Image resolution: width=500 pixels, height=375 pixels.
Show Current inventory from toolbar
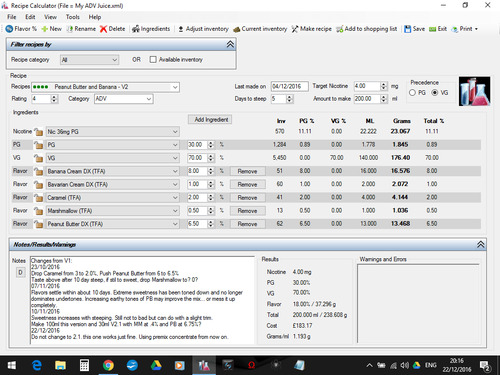tap(260, 29)
